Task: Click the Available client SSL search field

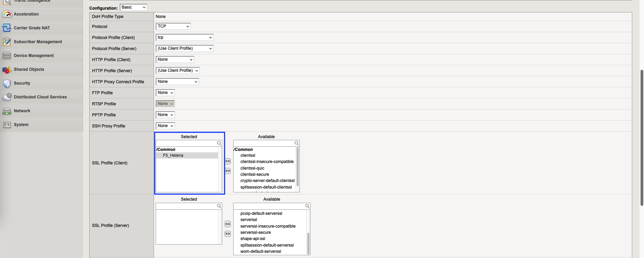Action: click(264, 143)
